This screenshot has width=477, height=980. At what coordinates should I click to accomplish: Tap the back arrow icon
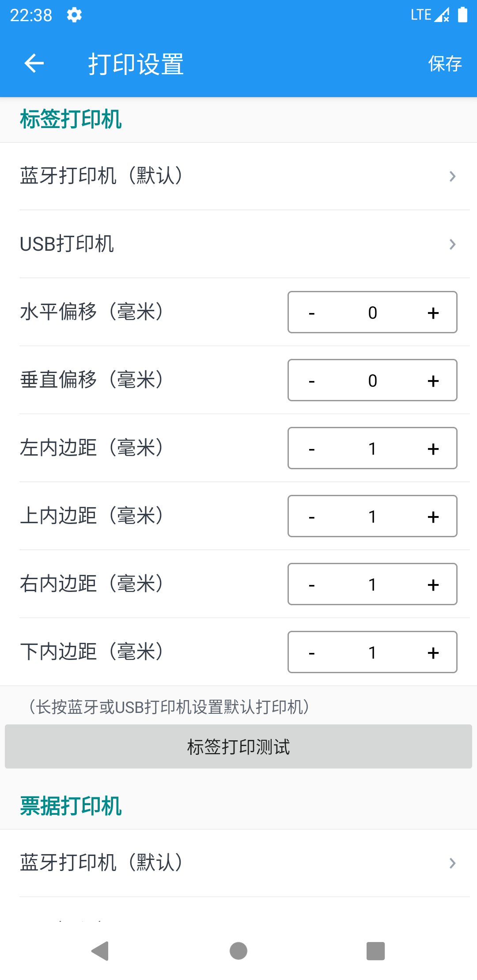tap(34, 64)
